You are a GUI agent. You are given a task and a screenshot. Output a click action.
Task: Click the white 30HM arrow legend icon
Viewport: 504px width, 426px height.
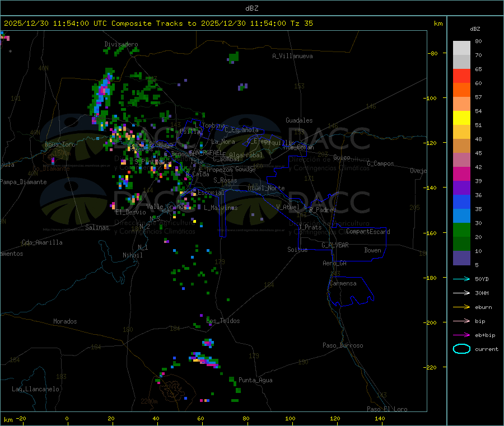pyautogui.click(x=461, y=293)
